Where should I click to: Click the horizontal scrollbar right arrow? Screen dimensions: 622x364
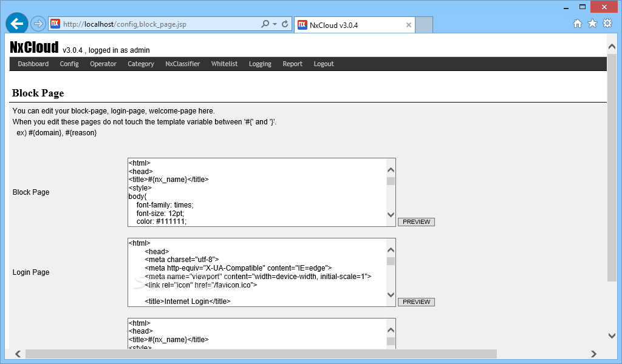click(x=593, y=354)
